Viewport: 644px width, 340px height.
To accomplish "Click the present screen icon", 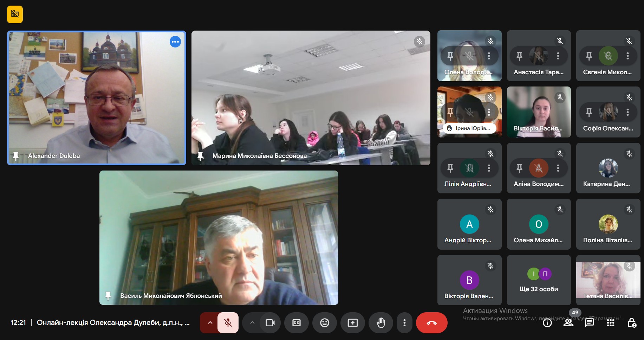I will click(353, 323).
